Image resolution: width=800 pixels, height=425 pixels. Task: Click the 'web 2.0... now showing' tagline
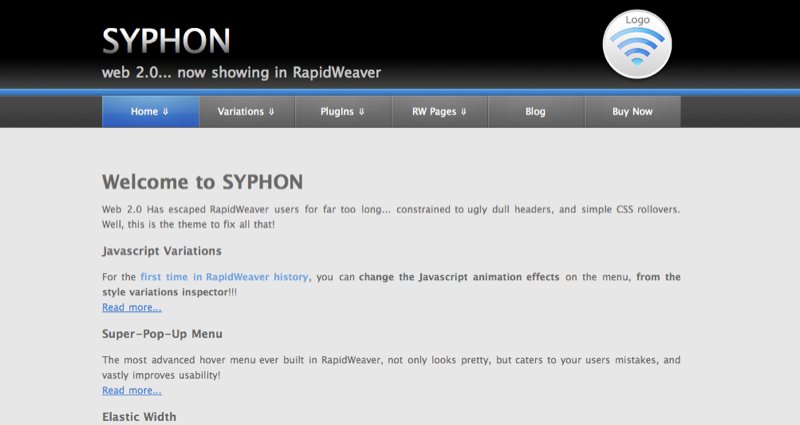coord(241,73)
